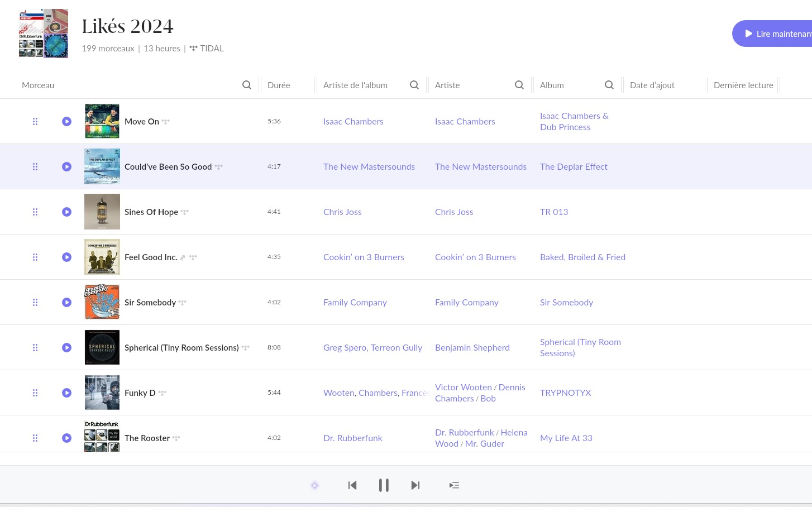Click the TIDAL icon beside Funky D

(163, 393)
